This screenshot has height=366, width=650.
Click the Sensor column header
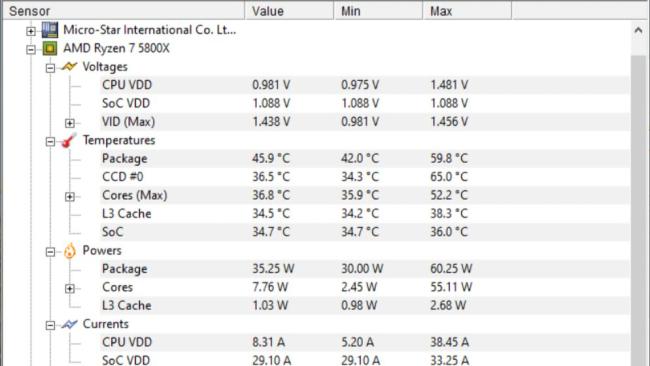pyautogui.click(x=124, y=11)
